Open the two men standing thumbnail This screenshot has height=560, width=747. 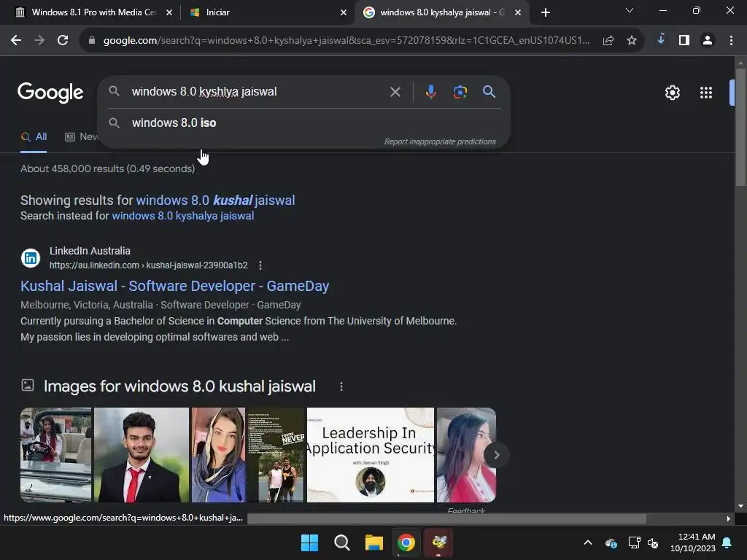(276, 455)
